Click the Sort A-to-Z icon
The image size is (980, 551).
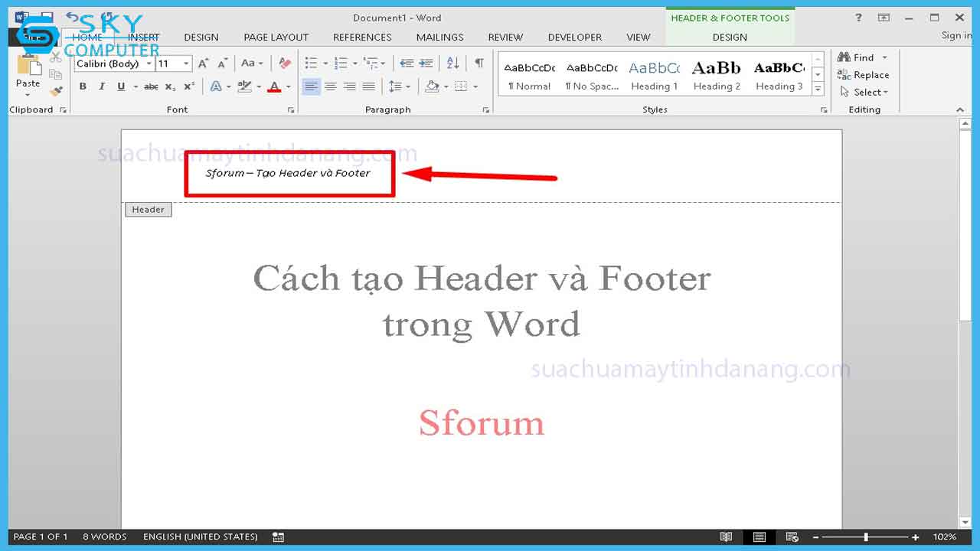(x=453, y=64)
